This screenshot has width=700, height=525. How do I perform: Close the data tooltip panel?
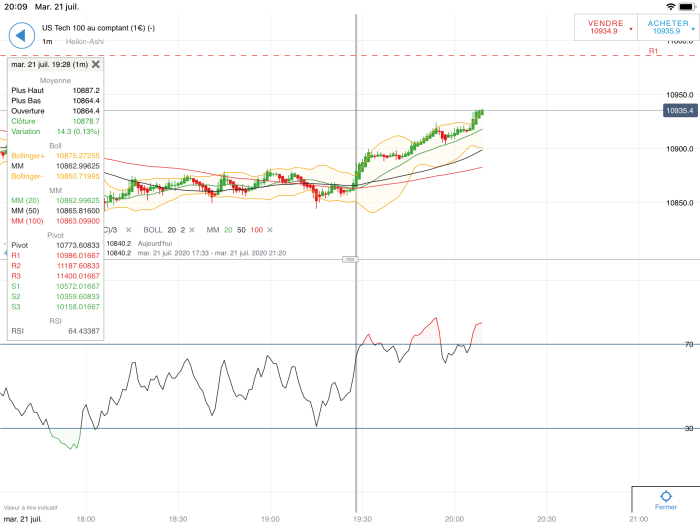(96, 64)
